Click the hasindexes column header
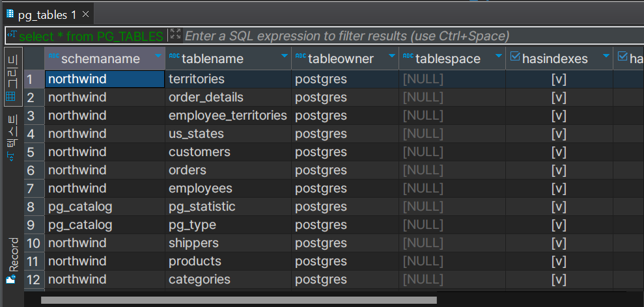This screenshot has width=644, height=307. [559, 59]
